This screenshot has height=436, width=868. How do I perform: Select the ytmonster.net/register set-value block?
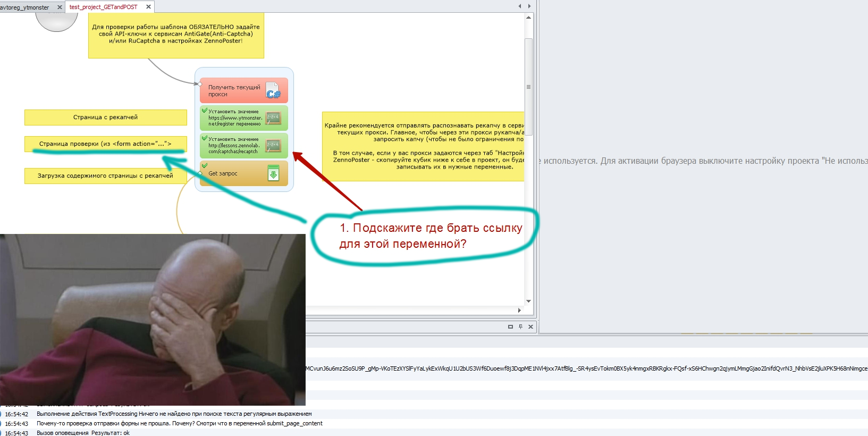(x=244, y=118)
